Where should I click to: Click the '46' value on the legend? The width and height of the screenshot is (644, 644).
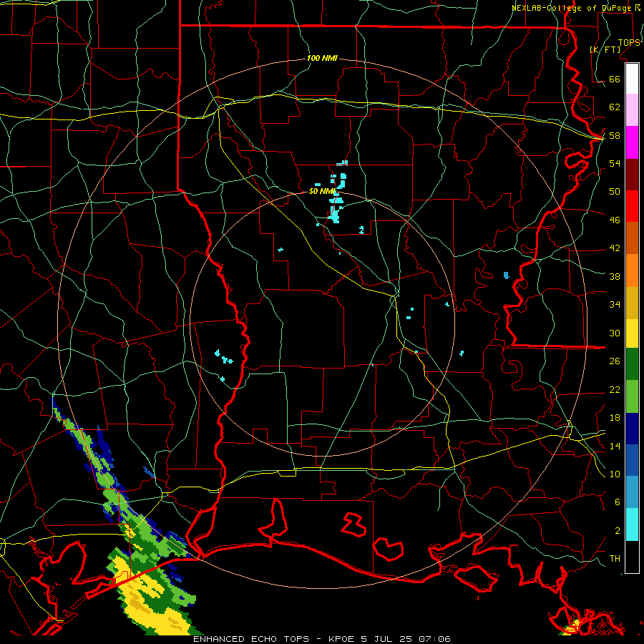pos(615,220)
